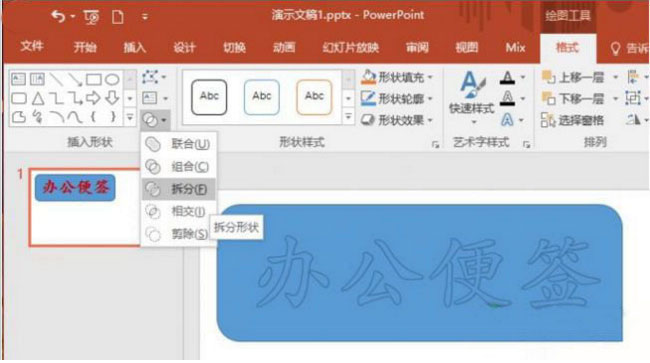Choose 剪除(S) from merge shapes menu
This screenshot has width=650, height=363.
coord(178,234)
